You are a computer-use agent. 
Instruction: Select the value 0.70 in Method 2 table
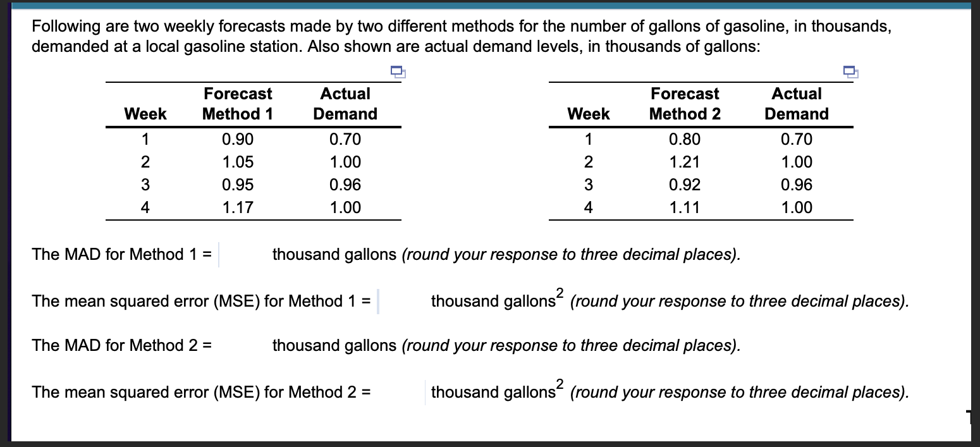[x=797, y=140]
